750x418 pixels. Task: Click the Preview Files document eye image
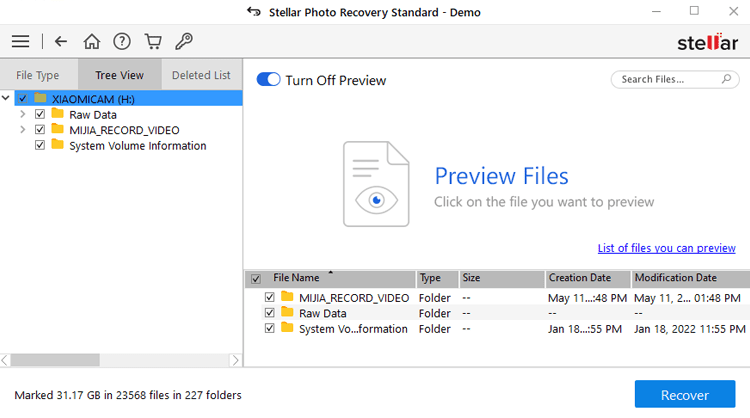(376, 184)
